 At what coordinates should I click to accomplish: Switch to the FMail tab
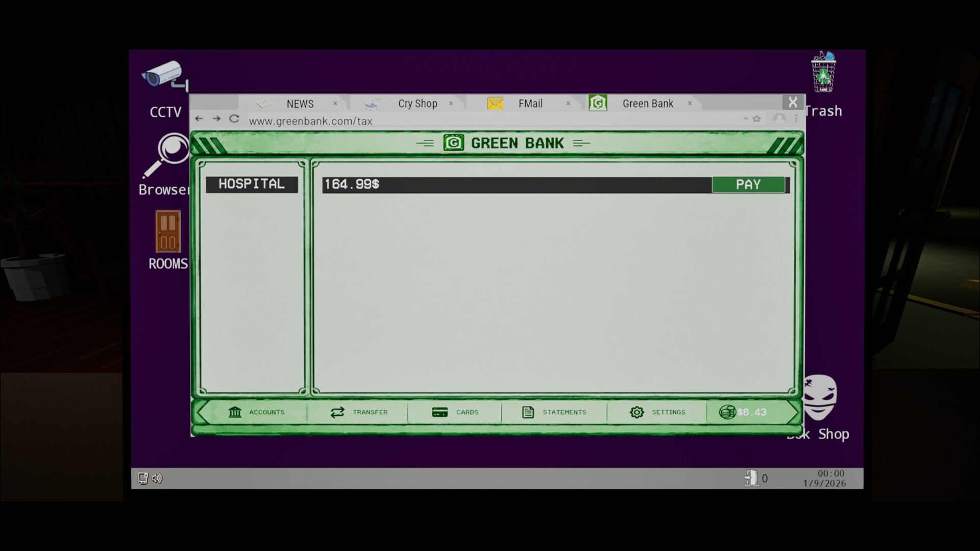point(530,104)
